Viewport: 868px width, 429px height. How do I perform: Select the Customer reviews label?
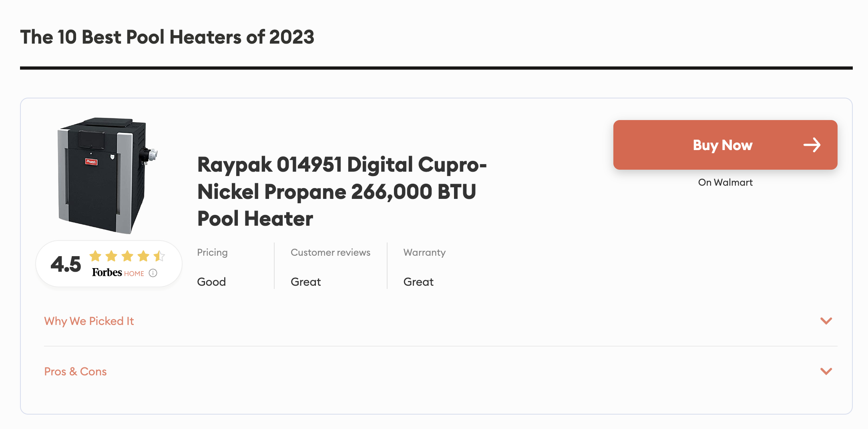(x=330, y=253)
